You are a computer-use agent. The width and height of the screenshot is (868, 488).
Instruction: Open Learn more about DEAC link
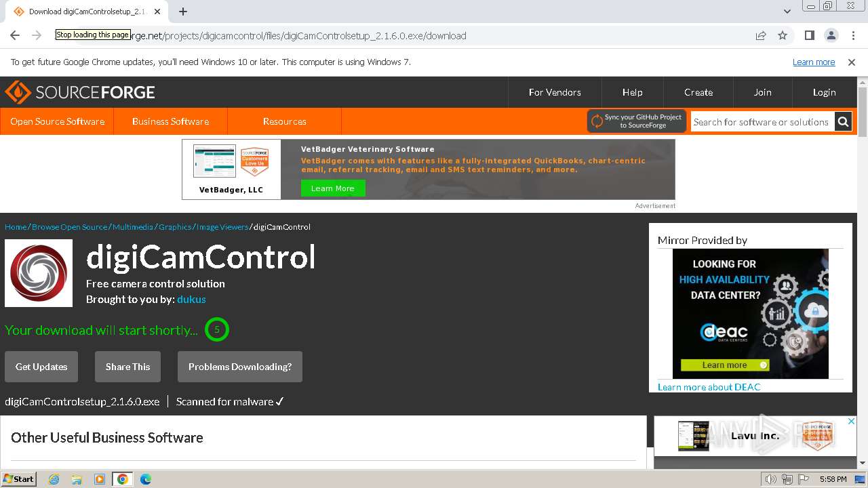pos(709,387)
